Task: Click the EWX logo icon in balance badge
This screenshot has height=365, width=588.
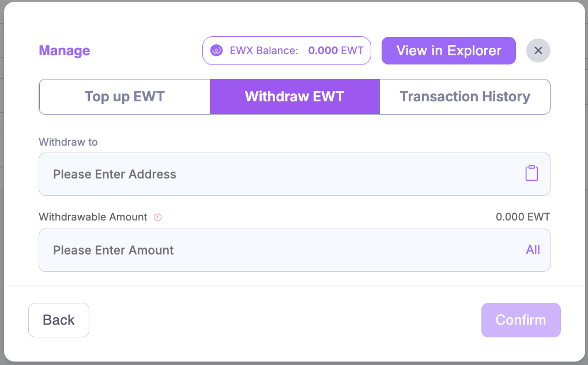Action: click(x=217, y=51)
